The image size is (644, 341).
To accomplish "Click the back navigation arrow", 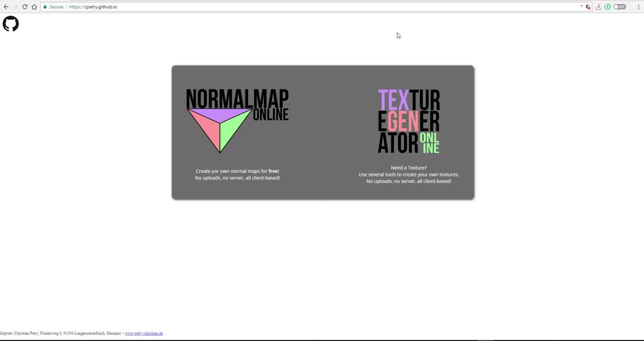I will (x=6, y=7).
